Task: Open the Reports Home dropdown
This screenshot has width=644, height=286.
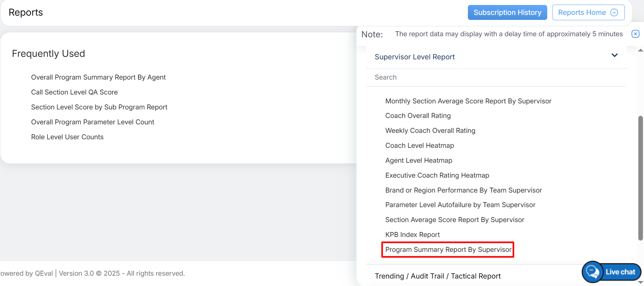Action: click(588, 12)
